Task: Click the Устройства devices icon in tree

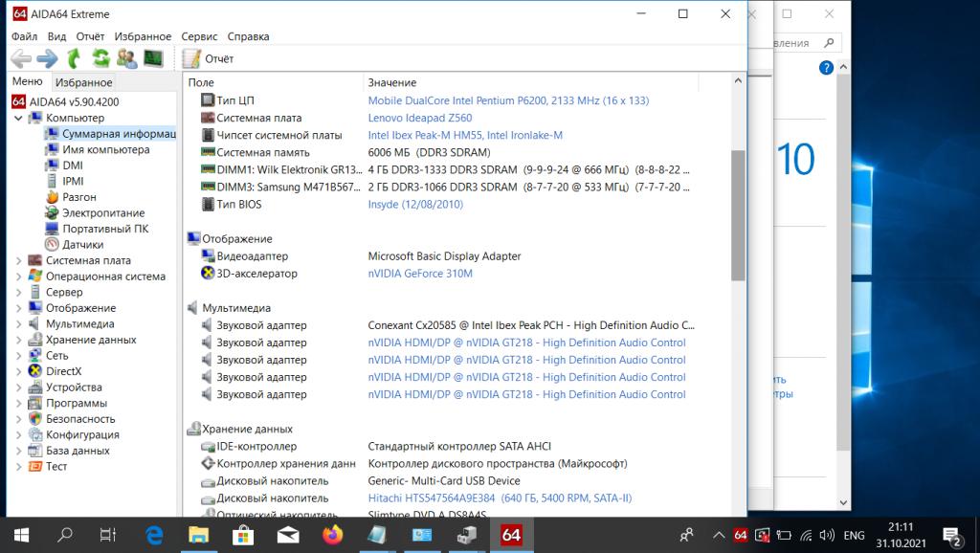Action: pyautogui.click(x=35, y=387)
